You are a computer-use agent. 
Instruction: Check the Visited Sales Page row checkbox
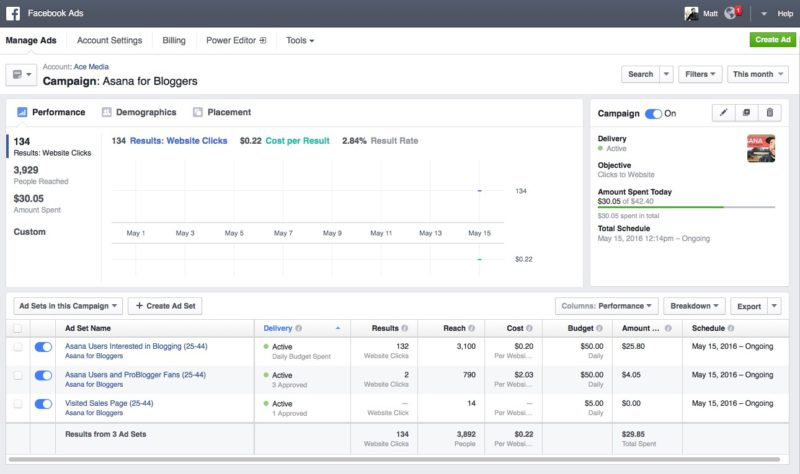pyautogui.click(x=17, y=404)
